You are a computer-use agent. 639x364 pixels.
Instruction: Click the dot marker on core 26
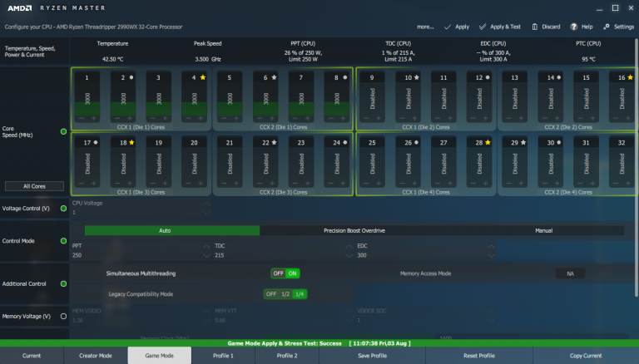[417, 142]
